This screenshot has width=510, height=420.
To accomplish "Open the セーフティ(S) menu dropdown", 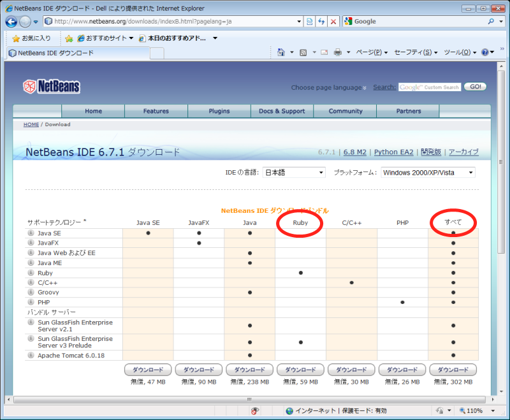I will click(x=416, y=52).
